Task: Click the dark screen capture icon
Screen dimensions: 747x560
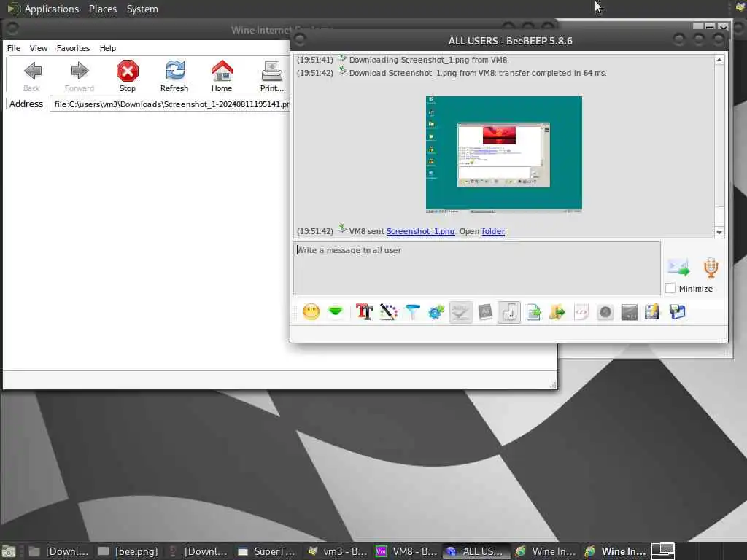Action: tap(630, 312)
